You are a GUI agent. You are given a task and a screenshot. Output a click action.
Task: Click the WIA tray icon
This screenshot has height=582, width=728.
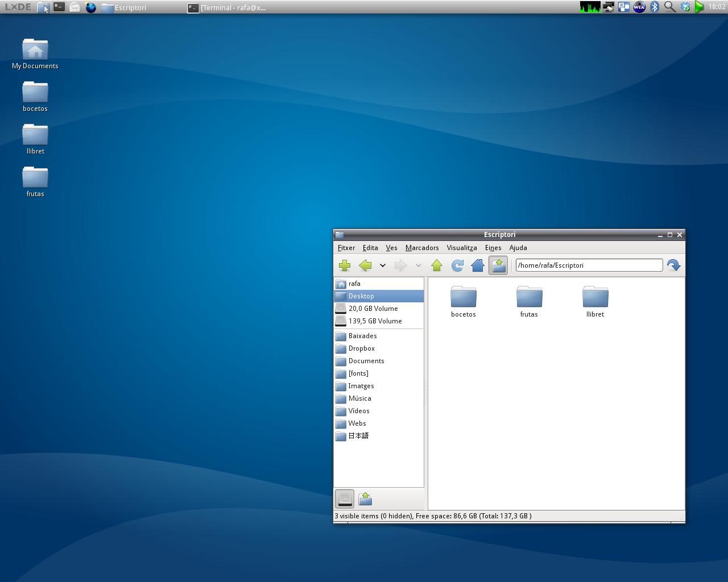(x=639, y=7)
